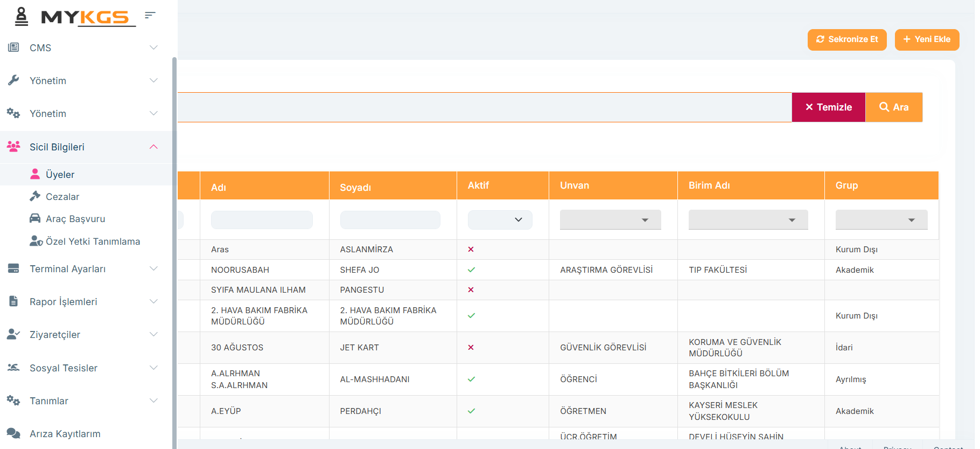The height and width of the screenshot is (449, 980).
Task: Click the active status for 30 AĞUSTOS
Action: pyautogui.click(x=471, y=348)
